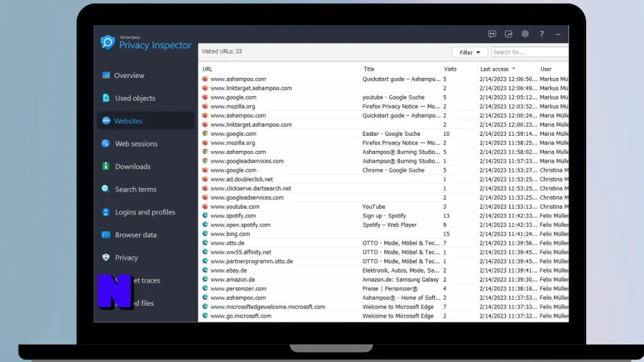Click 'Easter - Google Suche' title cell
644x362 pixels.
pos(391,133)
